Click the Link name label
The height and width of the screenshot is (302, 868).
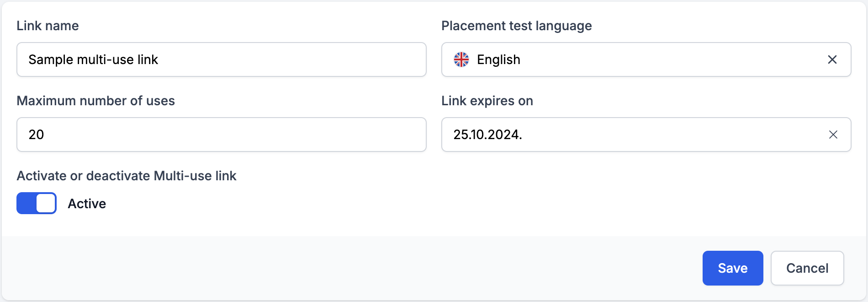[x=48, y=26]
